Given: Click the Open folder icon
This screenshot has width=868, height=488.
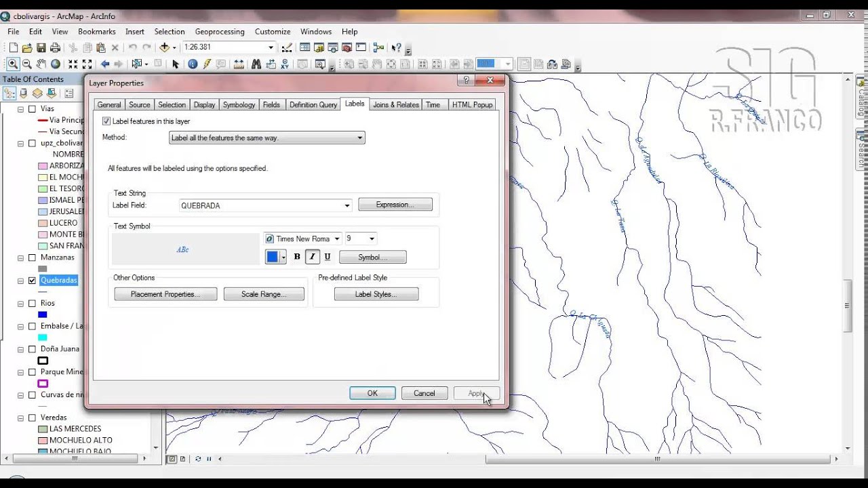Looking at the screenshot, I should [x=27, y=47].
